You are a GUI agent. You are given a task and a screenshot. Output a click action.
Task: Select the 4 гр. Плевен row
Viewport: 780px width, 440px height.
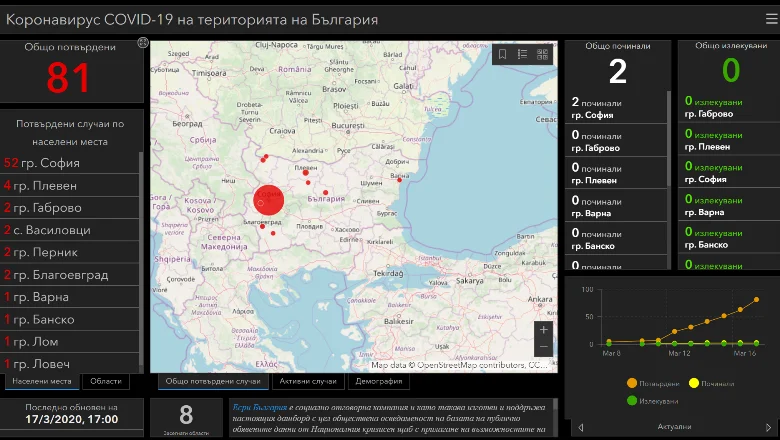tap(70, 185)
